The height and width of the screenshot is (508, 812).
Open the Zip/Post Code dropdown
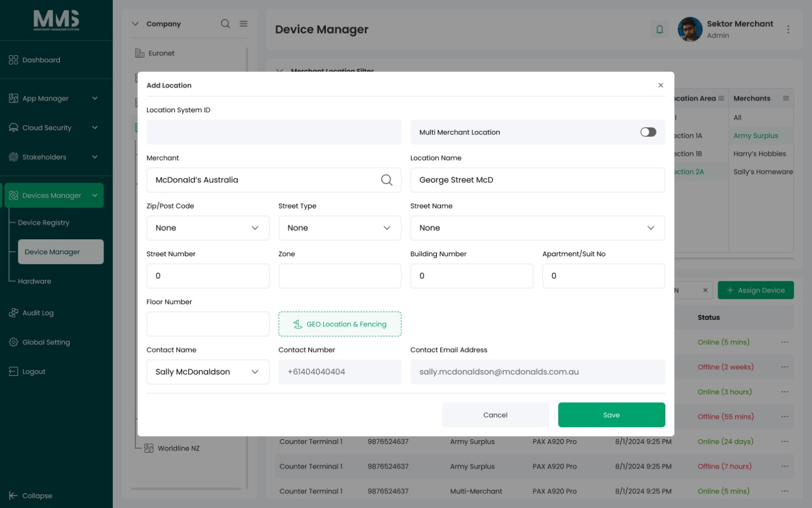[208, 228]
